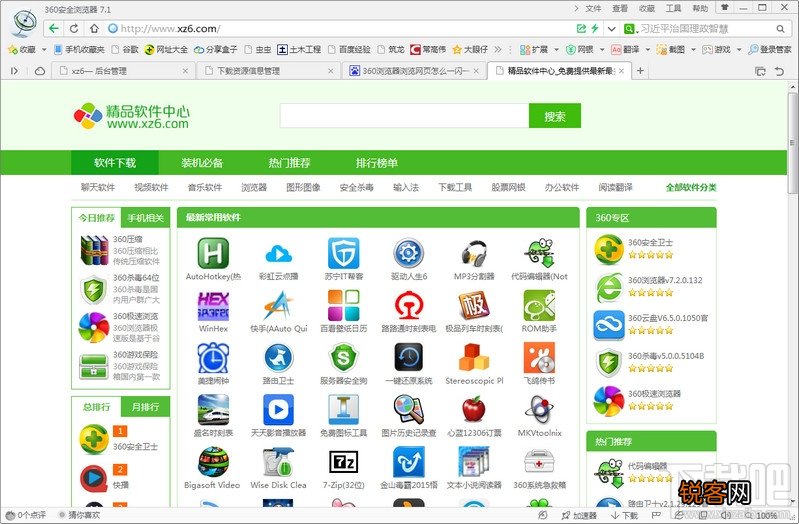Open the 服务器安全狗 icon

[343, 358]
